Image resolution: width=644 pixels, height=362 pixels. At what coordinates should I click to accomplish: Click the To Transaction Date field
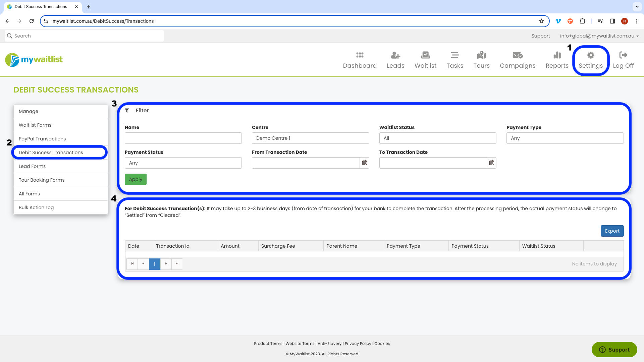pos(433,163)
